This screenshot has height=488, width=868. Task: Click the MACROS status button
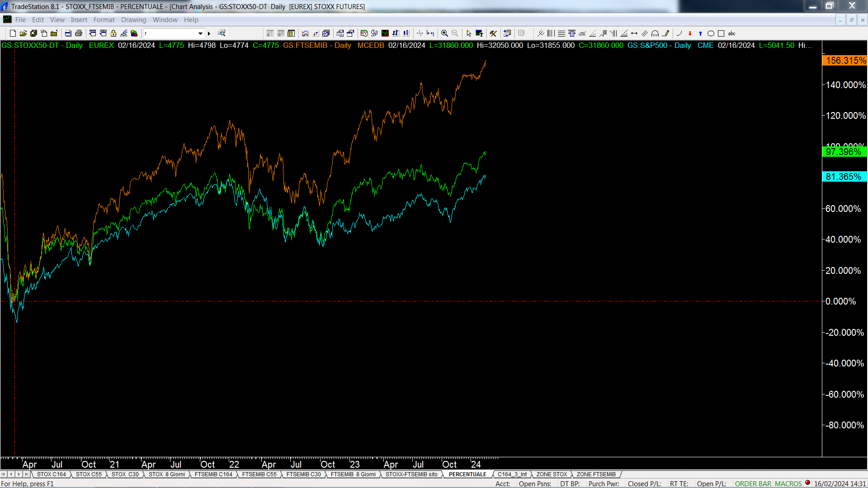[788, 483]
